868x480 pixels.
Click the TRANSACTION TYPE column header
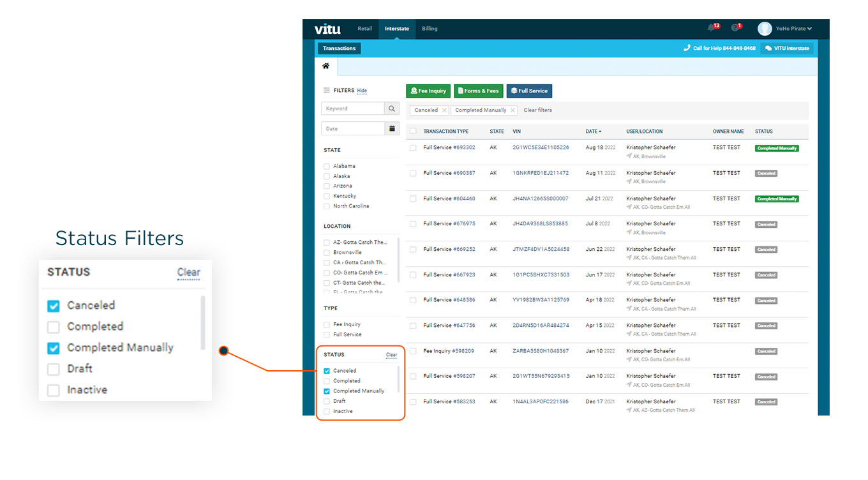click(x=445, y=131)
